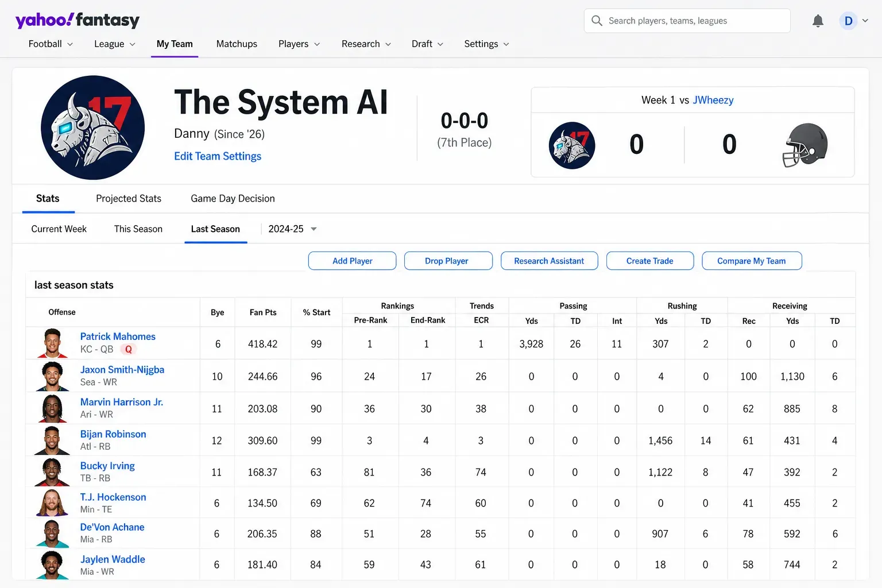Open the 2024-25 season dropdown
The image size is (882, 588).
point(292,229)
